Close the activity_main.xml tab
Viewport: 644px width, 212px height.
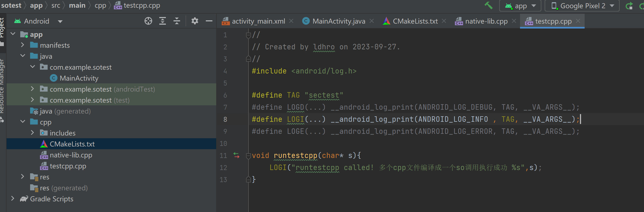pyautogui.click(x=291, y=21)
